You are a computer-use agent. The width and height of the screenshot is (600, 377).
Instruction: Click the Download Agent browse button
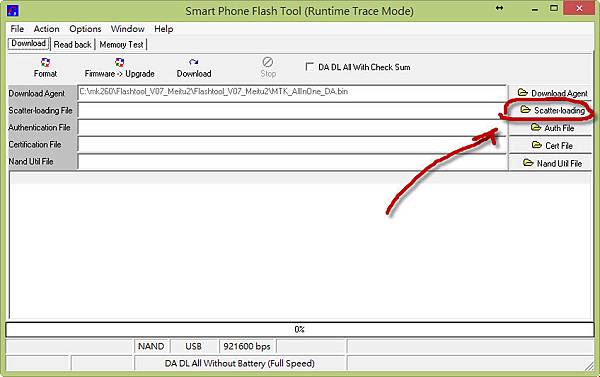click(x=550, y=93)
